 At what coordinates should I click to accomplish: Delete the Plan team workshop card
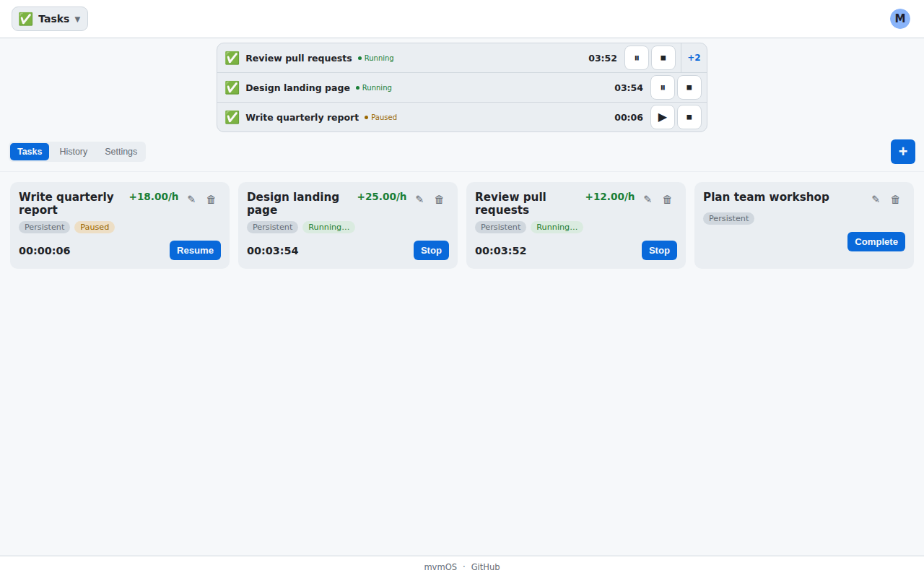[895, 199]
